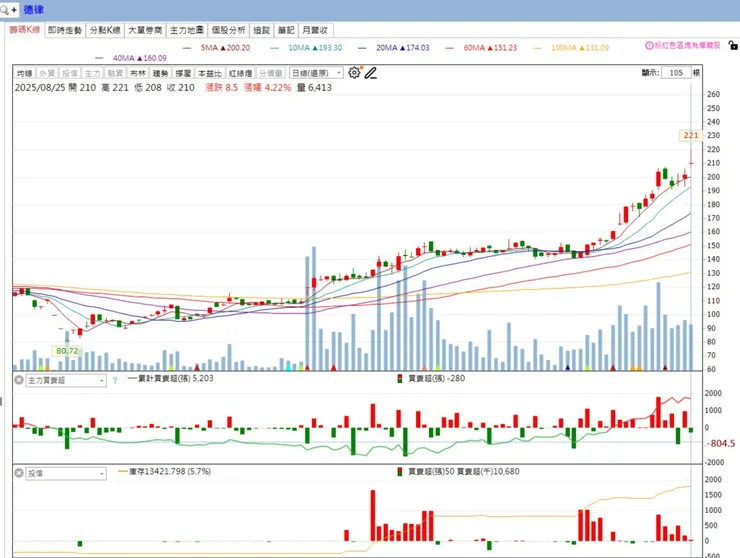Open the 日線(還原) period dropdown

pyautogui.click(x=316, y=73)
